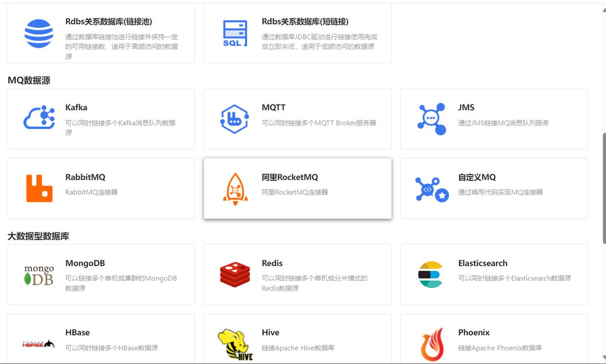
Task: Click description '可以链接多个单机或集群的MongoDB数据源'
Action: coord(121,283)
